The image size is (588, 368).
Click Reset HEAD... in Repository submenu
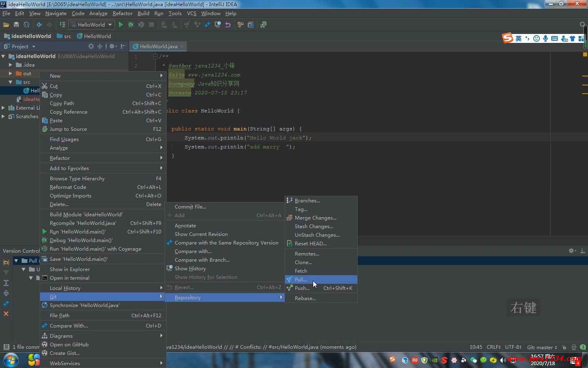coord(321,244)
